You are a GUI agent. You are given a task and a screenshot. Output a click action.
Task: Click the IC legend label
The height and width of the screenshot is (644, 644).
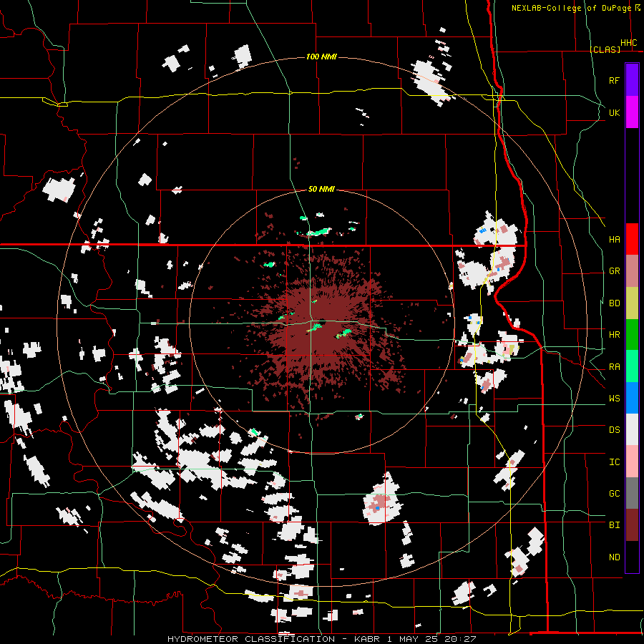point(614,462)
